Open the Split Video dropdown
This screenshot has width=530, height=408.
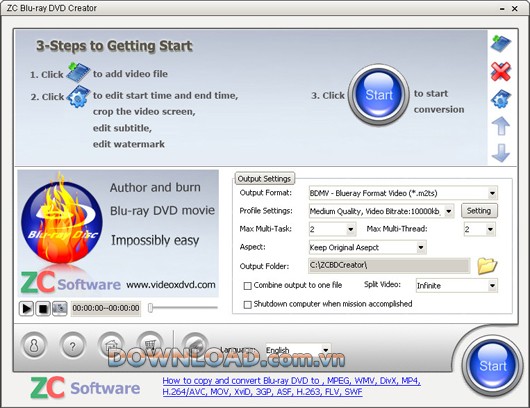pyautogui.click(x=456, y=286)
